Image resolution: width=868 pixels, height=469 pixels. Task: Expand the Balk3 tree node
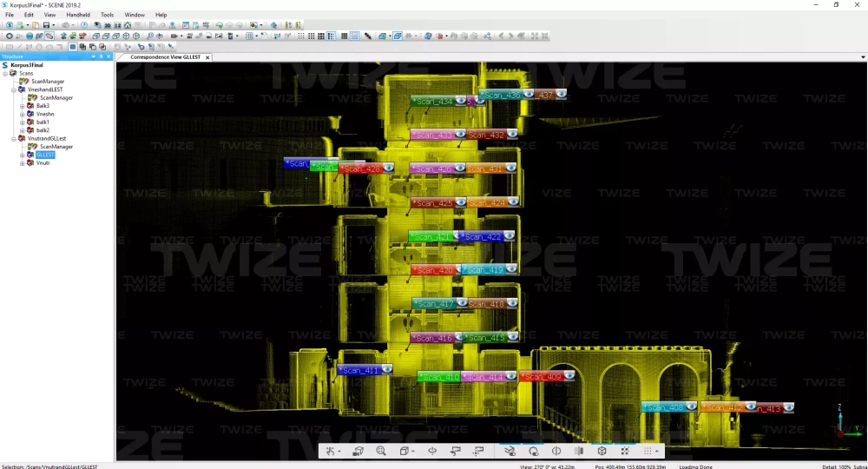[23, 106]
